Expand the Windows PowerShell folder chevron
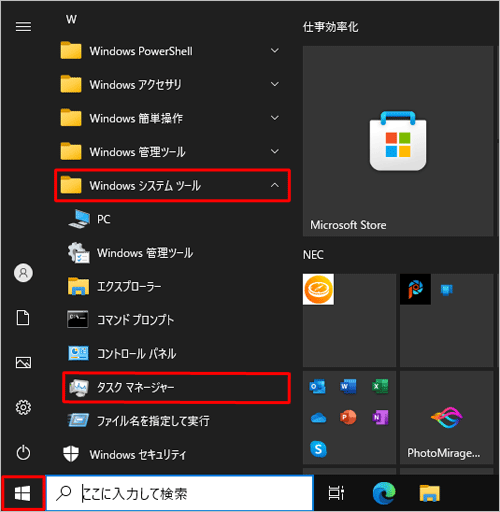 275,51
